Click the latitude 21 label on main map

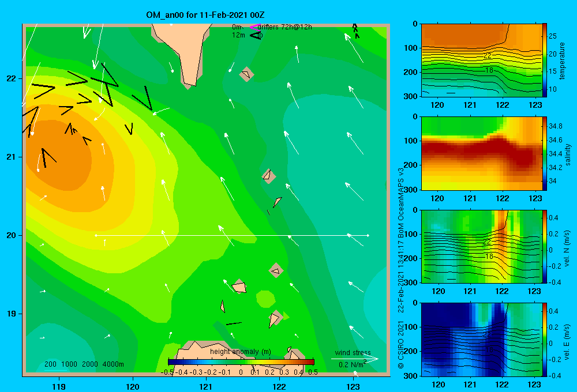(12, 157)
